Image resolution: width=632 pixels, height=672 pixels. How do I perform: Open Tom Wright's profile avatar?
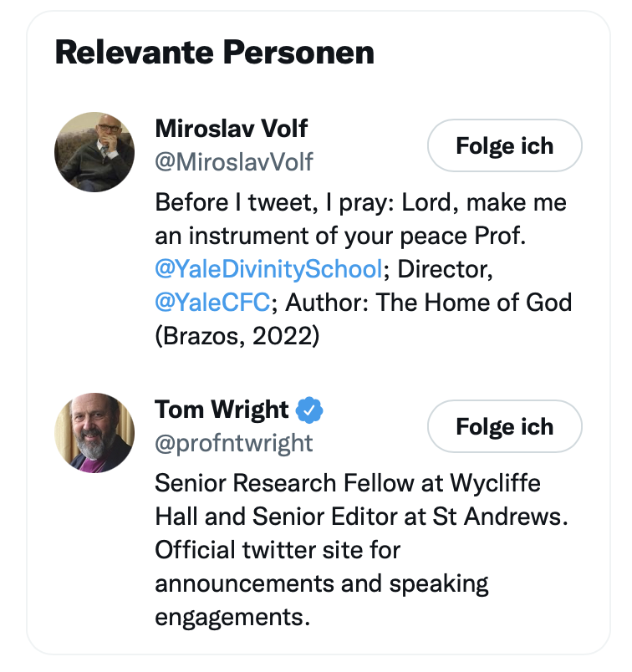pyautogui.click(x=94, y=433)
